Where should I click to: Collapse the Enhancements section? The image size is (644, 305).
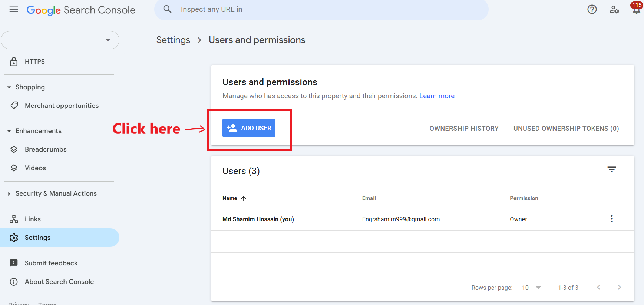click(x=9, y=131)
